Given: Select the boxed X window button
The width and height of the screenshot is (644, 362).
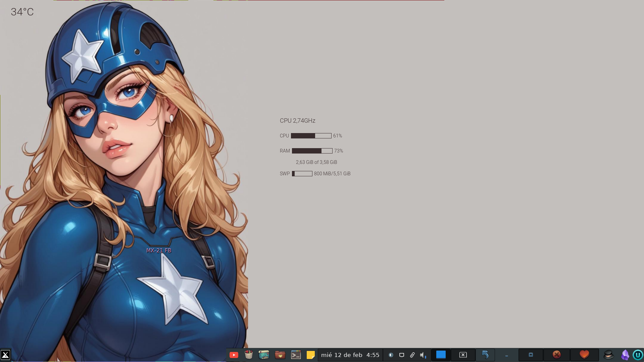Looking at the screenshot, I should [x=463, y=355].
